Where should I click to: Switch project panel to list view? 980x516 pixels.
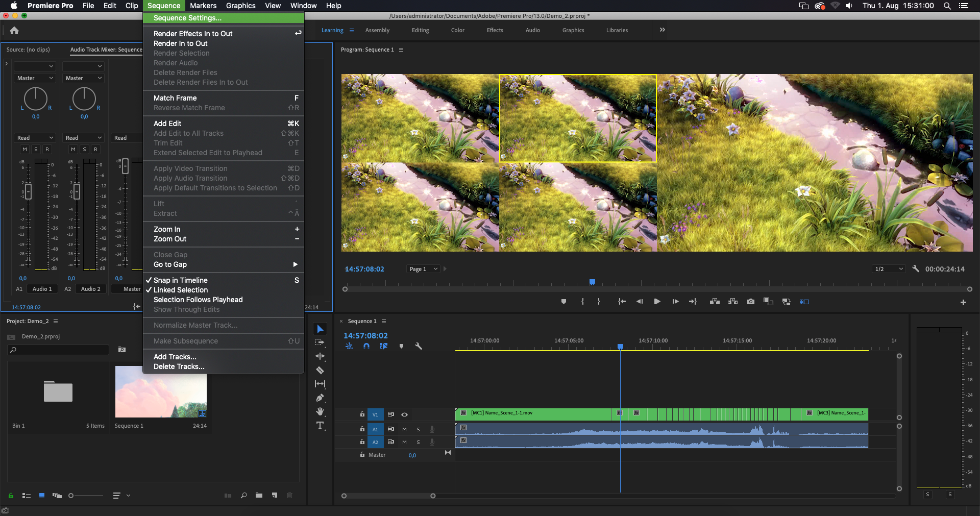[x=27, y=496]
